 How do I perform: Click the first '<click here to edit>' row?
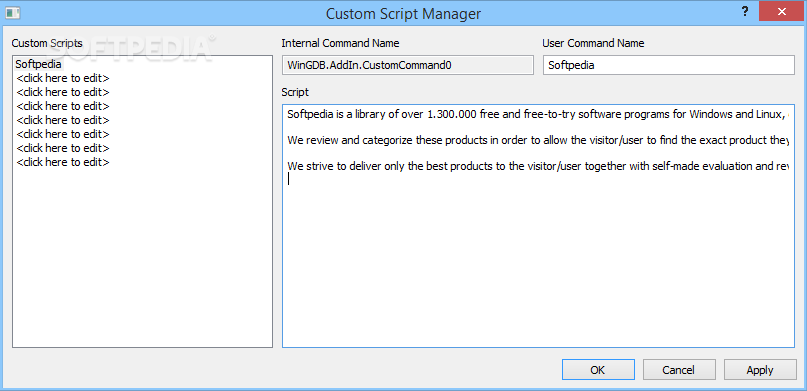click(63, 78)
